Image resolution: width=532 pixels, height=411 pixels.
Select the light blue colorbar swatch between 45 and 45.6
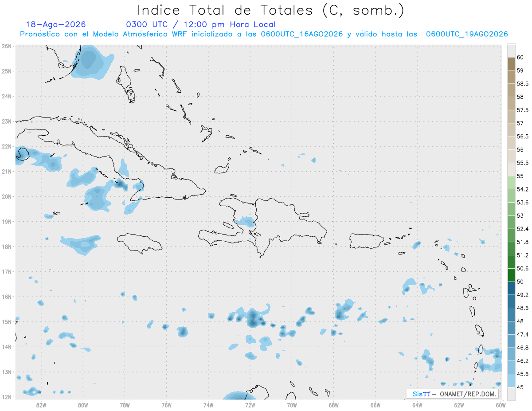pyautogui.click(x=511, y=381)
